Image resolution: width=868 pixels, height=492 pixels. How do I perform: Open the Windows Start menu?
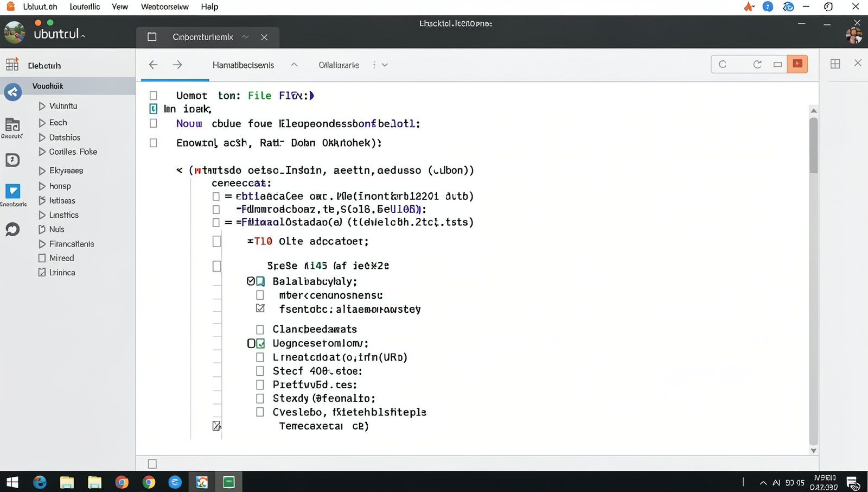point(12,482)
